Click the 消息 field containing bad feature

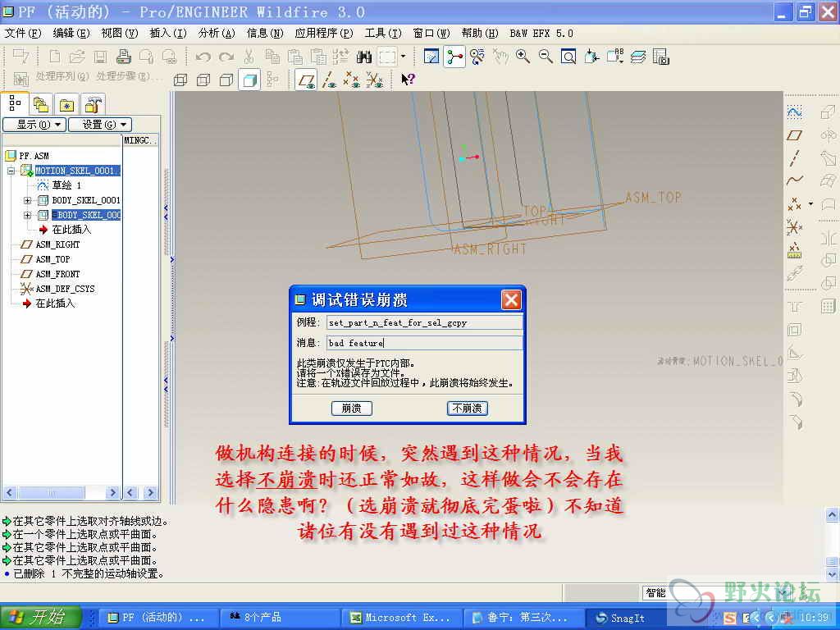(x=424, y=343)
